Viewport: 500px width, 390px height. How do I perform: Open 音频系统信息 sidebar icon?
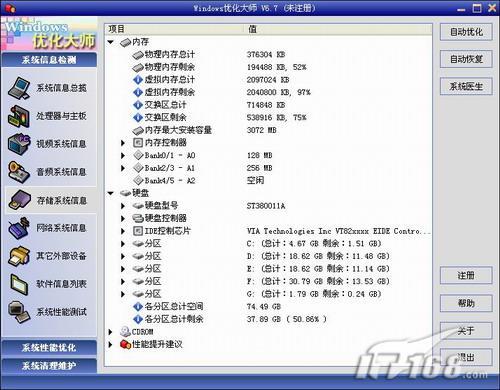click(19, 172)
